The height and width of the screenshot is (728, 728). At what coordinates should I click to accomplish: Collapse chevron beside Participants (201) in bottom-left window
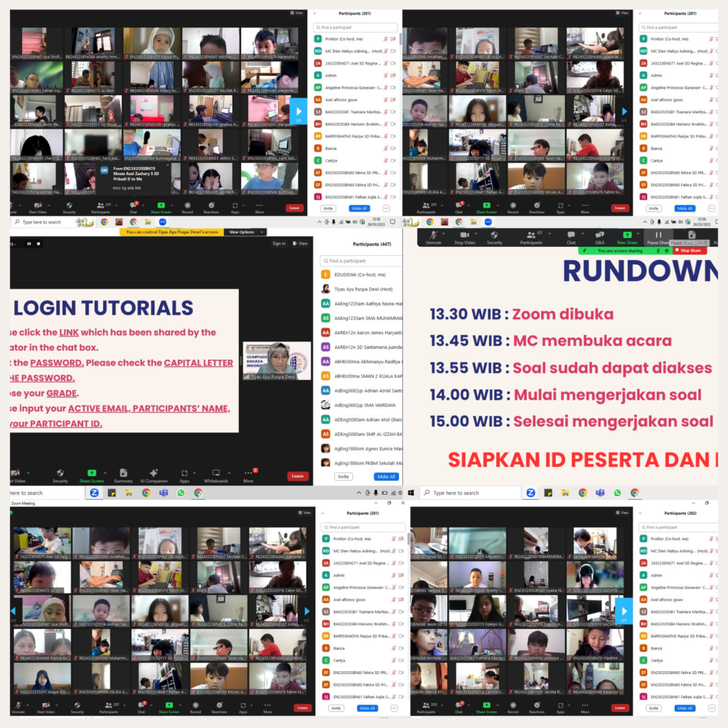click(323, 513)
